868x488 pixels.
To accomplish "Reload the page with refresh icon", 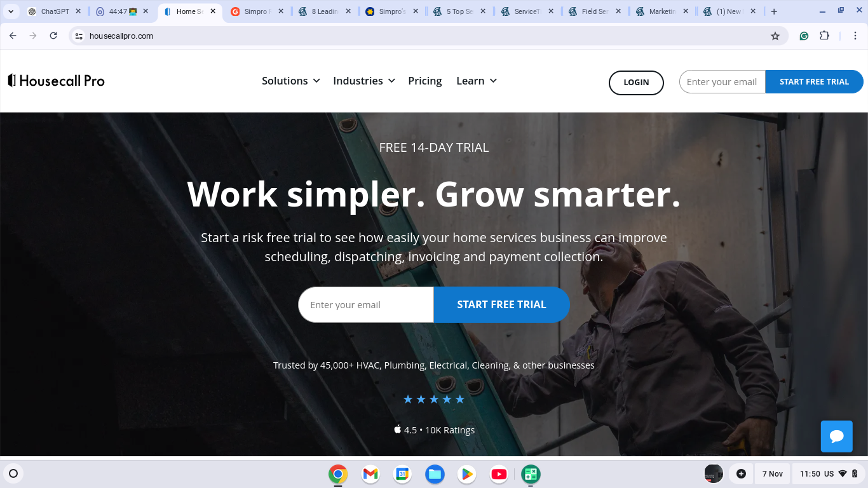I will [53, 36].
